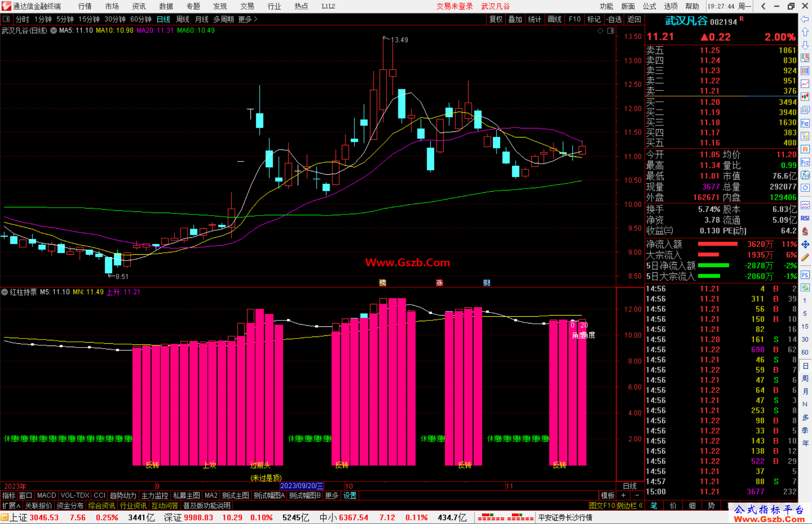This screenshot has width=812, height=524.
Task: Click the down arrow icon in right sidebar
Action: click(805, 45)
